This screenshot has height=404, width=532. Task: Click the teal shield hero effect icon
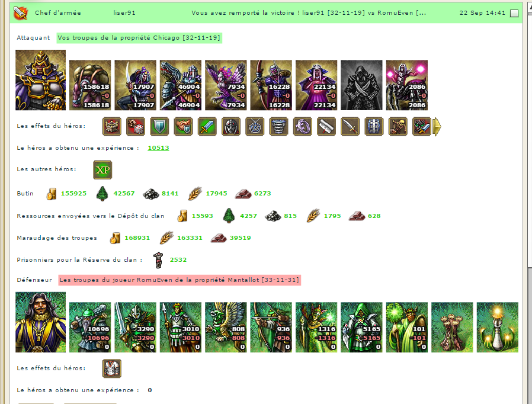pyautogui.click(x=159, y=127)
